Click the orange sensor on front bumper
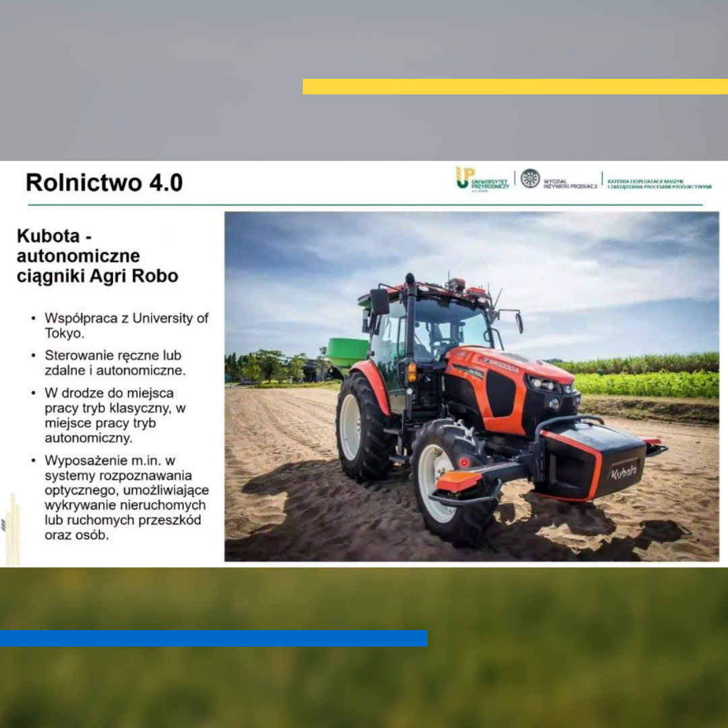Image resolution: width=728 pixels, height=728 pixels. coord(458,480)
